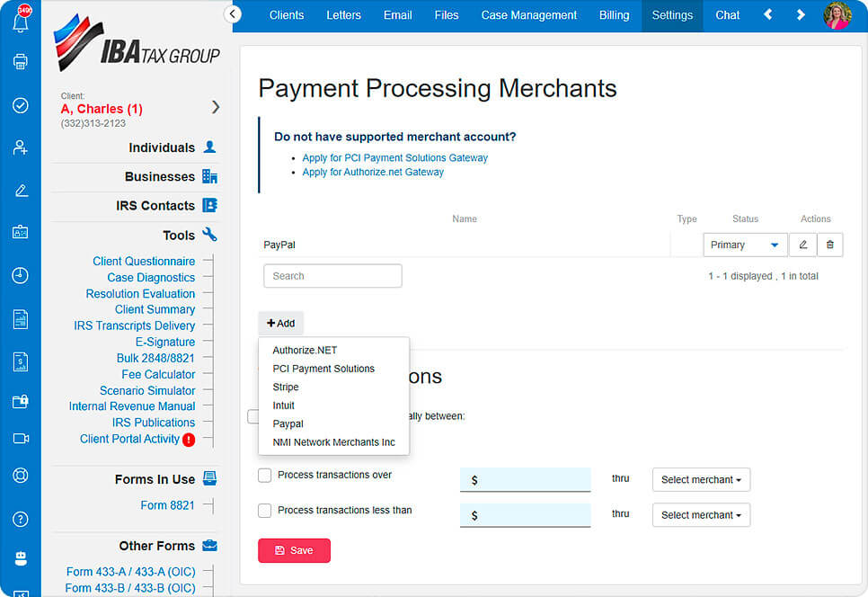Viewport: 868px width, 597px height.
Task: Open IRS Transcripts Delivery link
Action: [135, 325]
